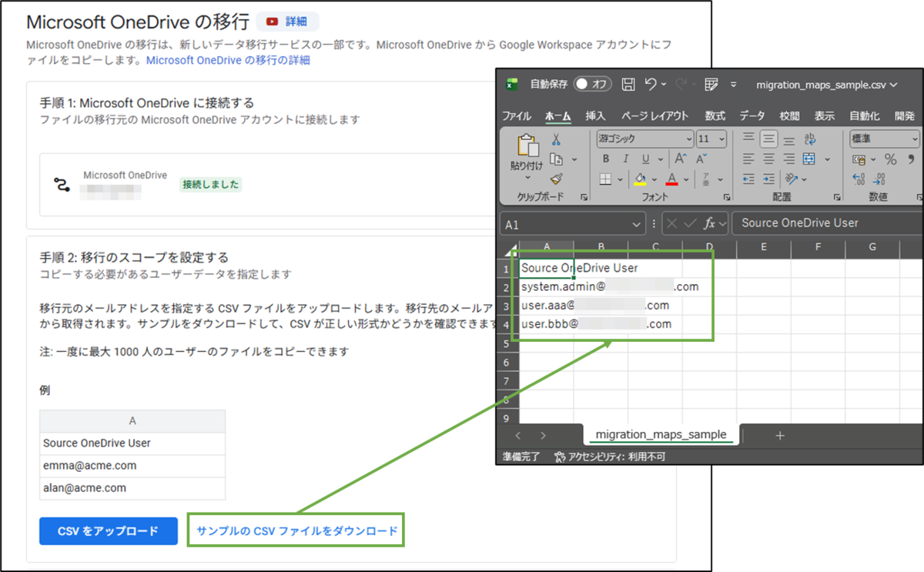Viewport: 924px width, 572px height.
Task: Click the Copy icon in clipboard group
Action: tap(556, 159)
